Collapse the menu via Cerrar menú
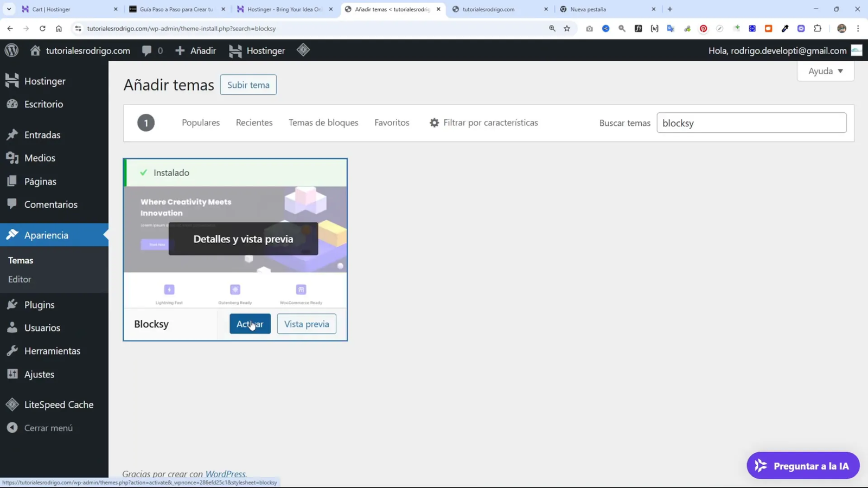 48,428
